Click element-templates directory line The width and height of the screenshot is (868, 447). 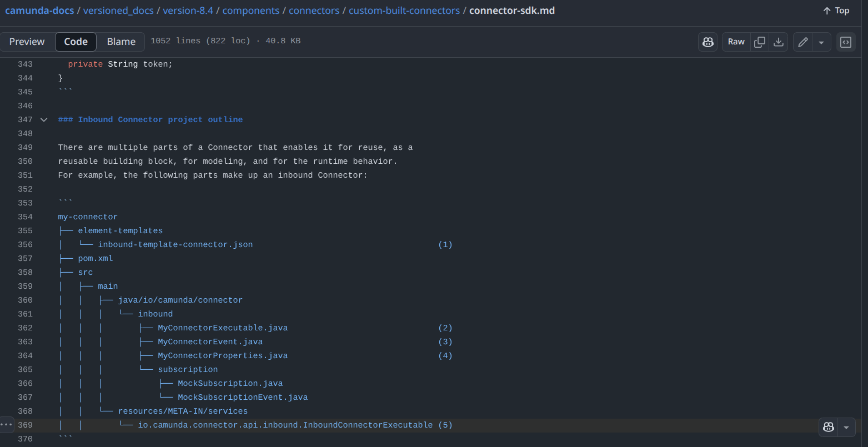(x=121, y=231)
